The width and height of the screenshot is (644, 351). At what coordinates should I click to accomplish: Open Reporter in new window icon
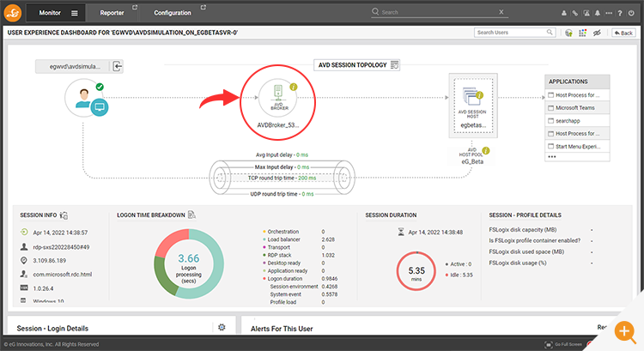pyautogui.click(x=135, y=8)
